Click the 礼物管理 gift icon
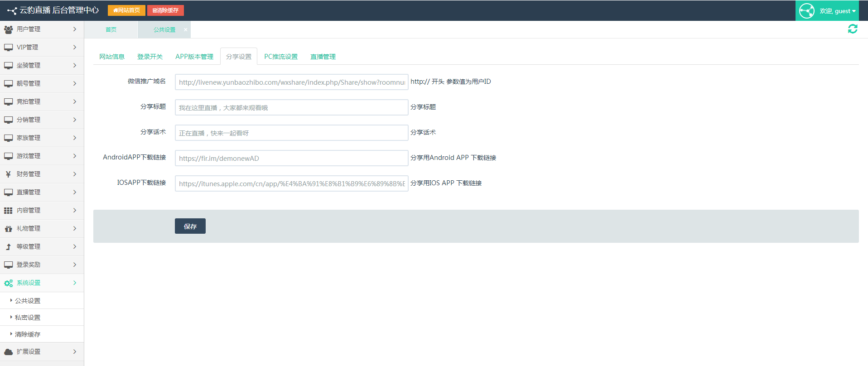Image resolution: width=868 pixels, height=366 pixels. click(8, 229)
